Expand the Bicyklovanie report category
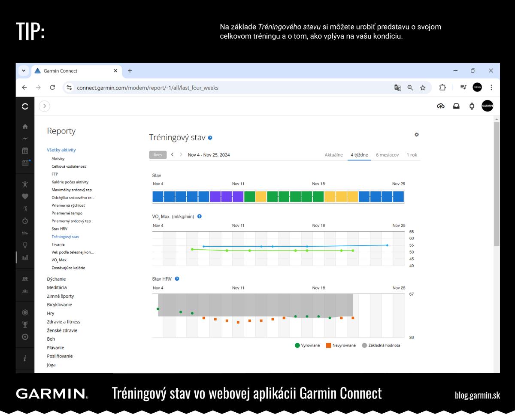Viewport: 515px width, 420px height. point(59,305)
